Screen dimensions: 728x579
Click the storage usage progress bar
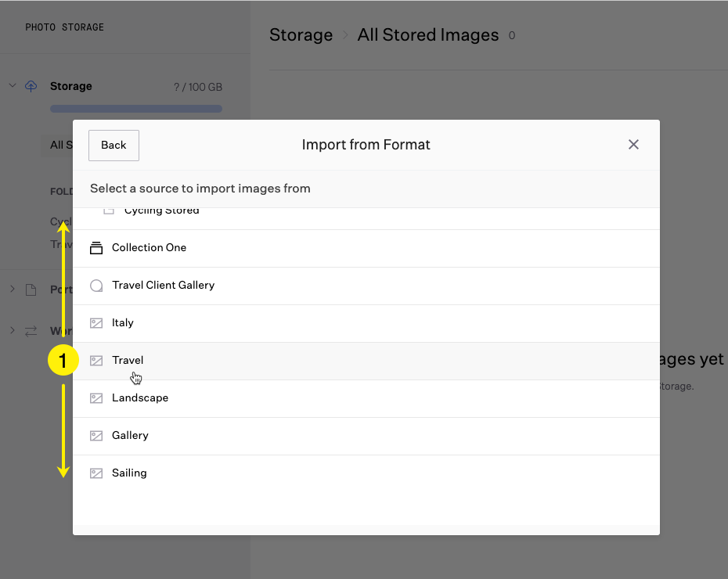pyautogui.click(x=135, y=109)
